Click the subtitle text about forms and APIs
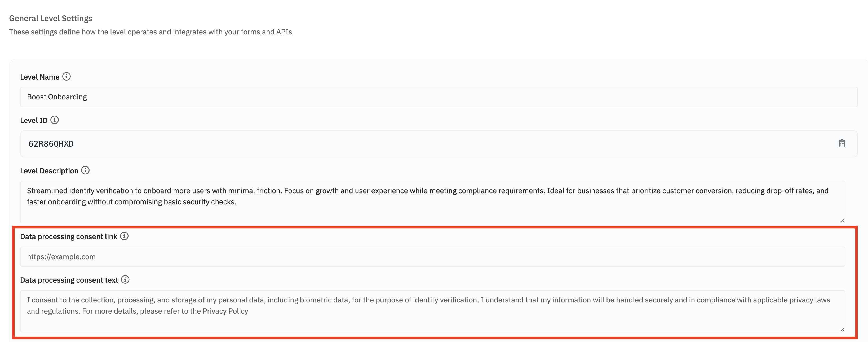The image size is (868, 342). (150, 32)
